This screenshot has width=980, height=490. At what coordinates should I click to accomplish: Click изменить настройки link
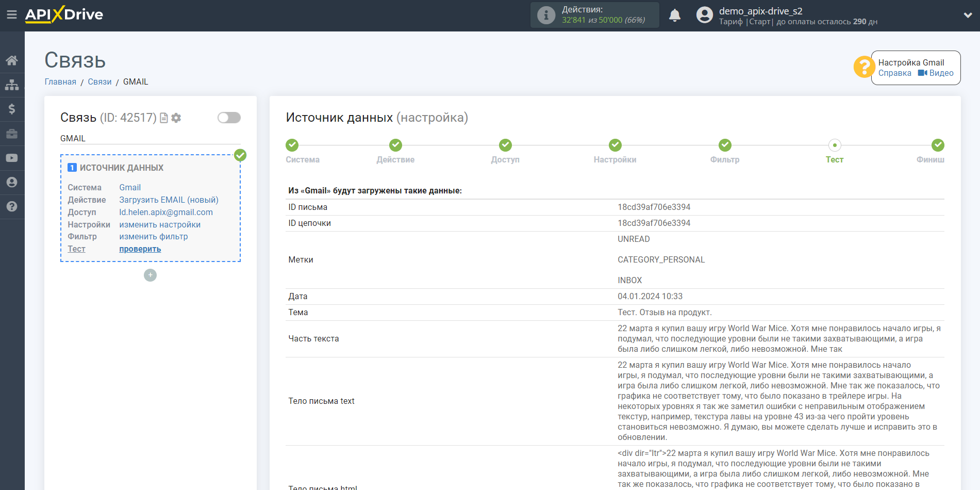pos(160,225)
